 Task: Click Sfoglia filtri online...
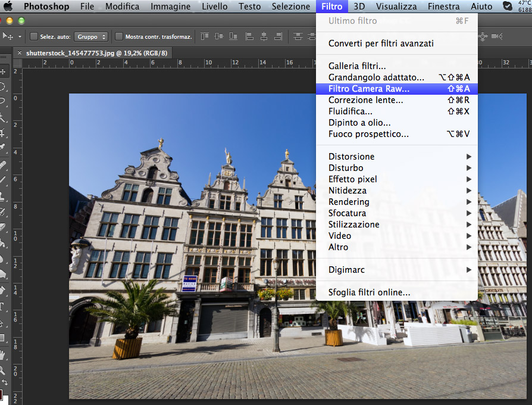[369, 292]
